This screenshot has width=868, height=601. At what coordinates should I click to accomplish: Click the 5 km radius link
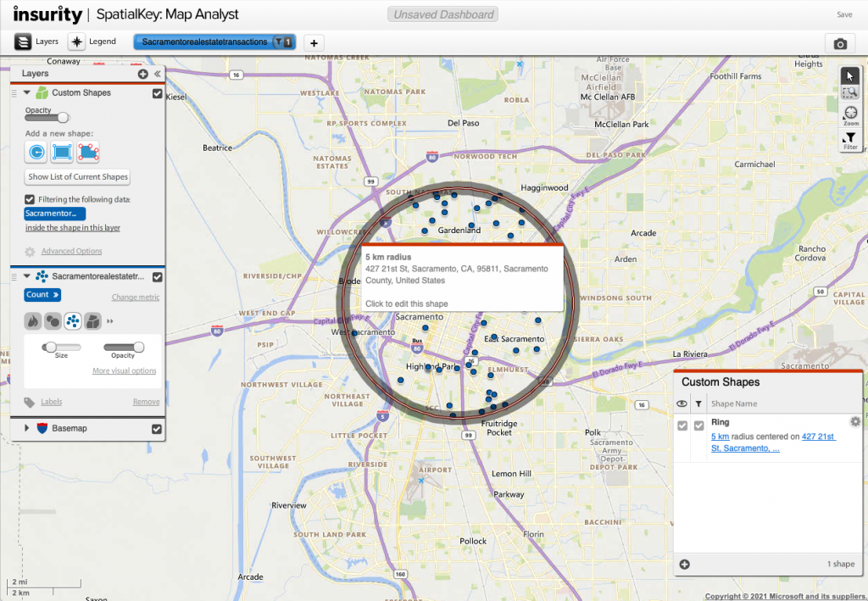[720, 437]
